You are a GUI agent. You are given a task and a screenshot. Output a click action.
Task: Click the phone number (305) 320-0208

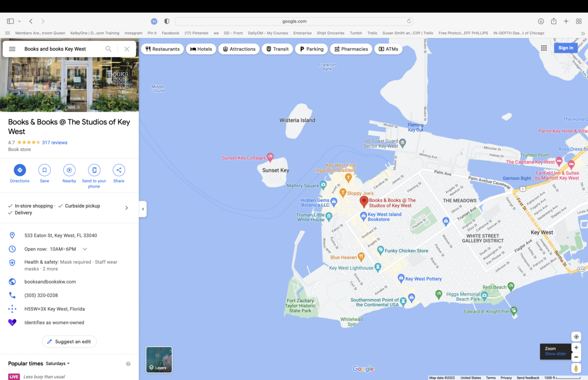41,295
